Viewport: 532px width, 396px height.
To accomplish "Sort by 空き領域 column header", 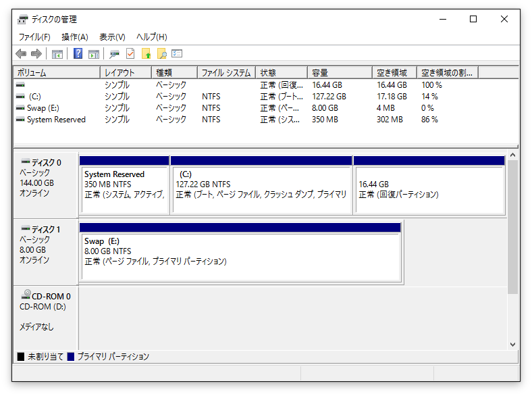I will [394, 73].
